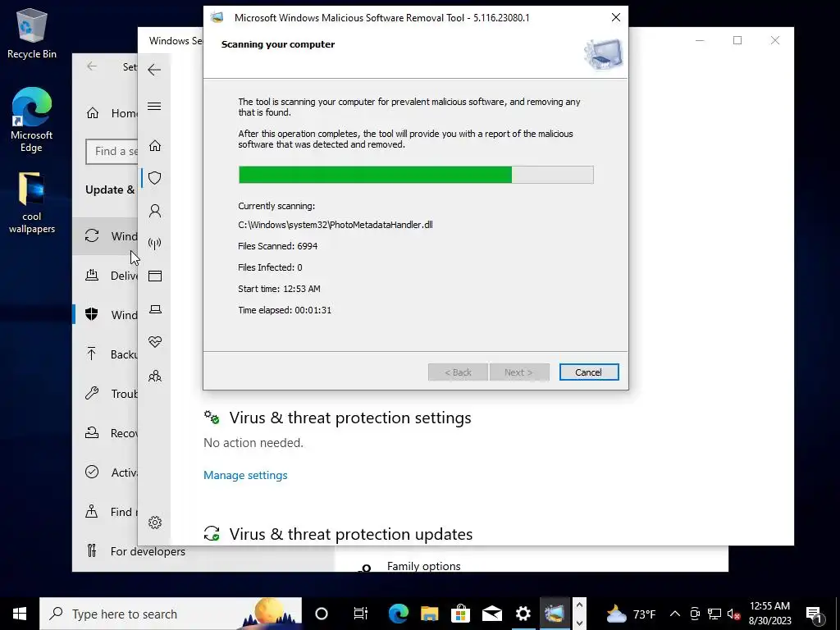Close the Malicious Software Removal Tool dialog
The width and height of the screenshot is (840, 630).
(x=615, y=18)
